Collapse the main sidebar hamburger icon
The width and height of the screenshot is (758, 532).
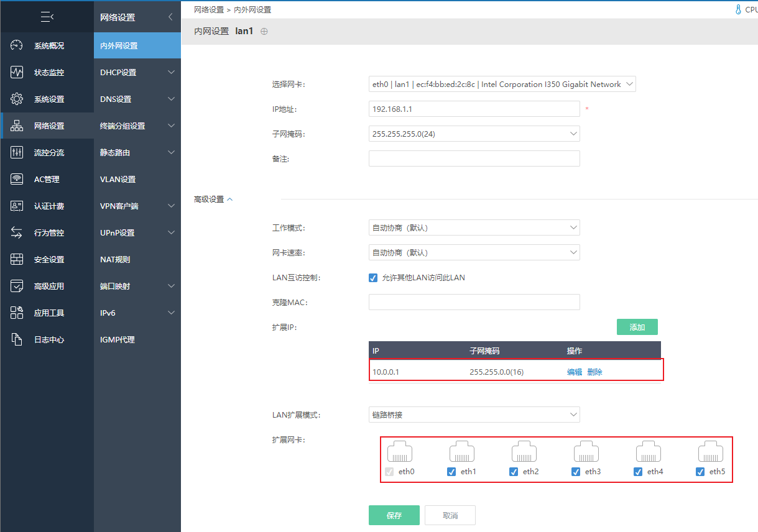47,17
